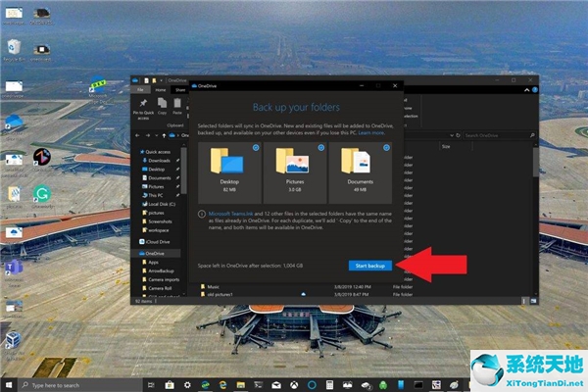This screenshot has width=588, height=392.
Task: Open File tab in File Explorer
Action: pyautogui.click(x=140, y=90)
